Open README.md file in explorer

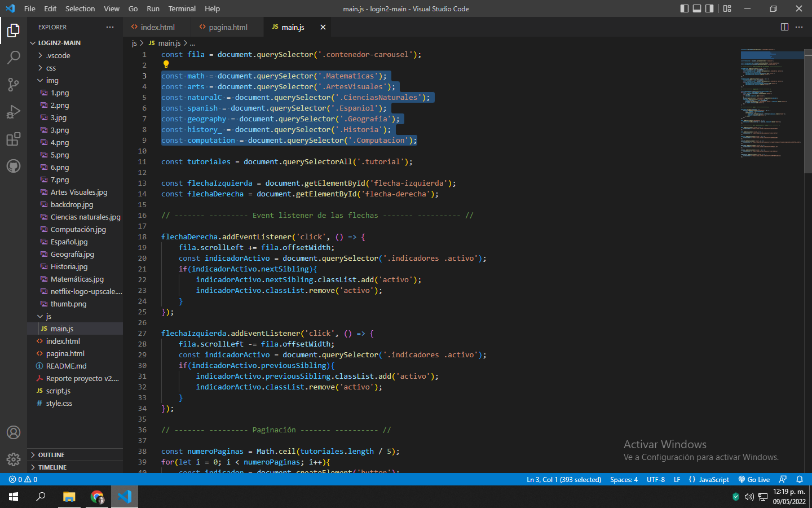point(75,366)
